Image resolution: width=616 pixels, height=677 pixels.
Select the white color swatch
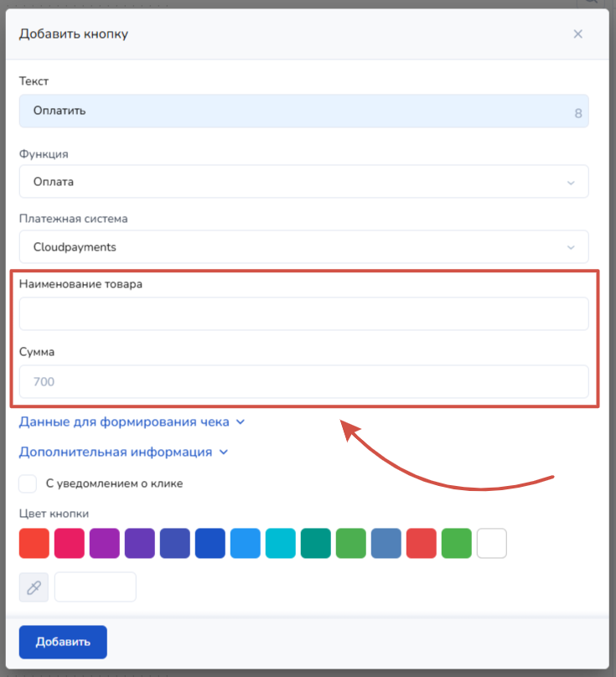(492, 544)
